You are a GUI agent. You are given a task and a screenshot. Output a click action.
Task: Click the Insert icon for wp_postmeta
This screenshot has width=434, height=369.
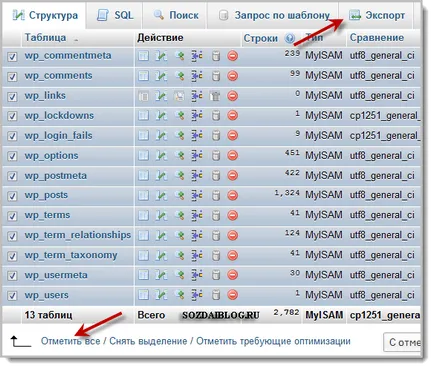click(197, 175)
